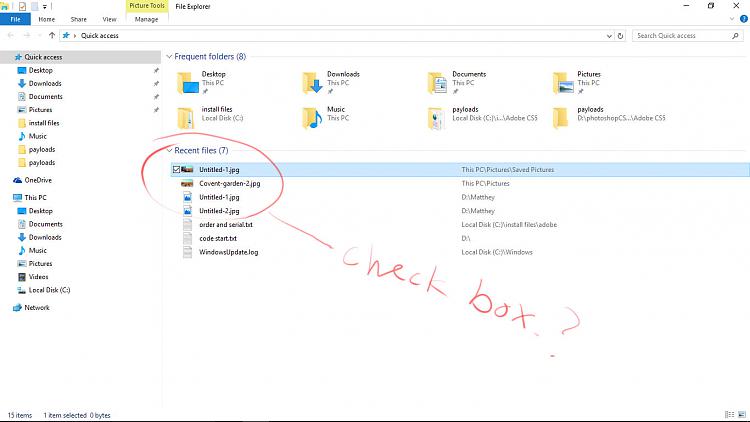Open the Share ribbon tab

[x=78, y=19]
